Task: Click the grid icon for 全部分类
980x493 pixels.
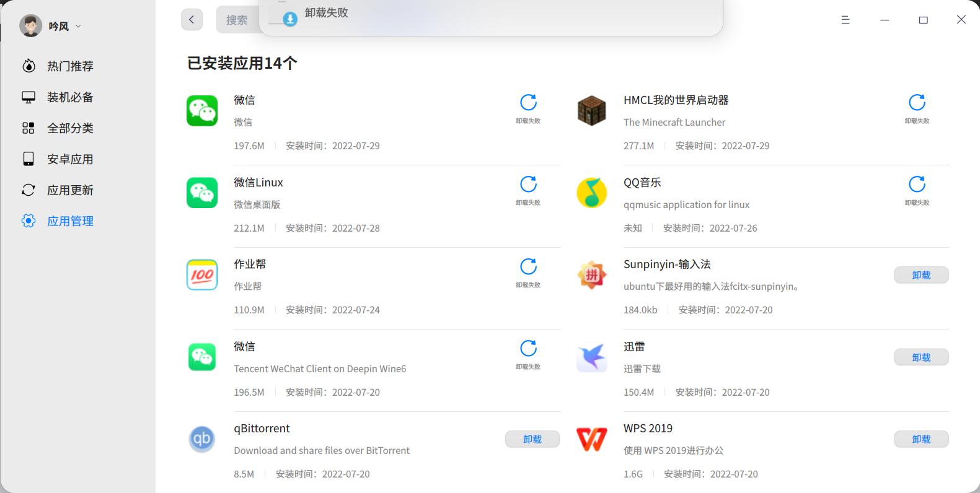Action: point(29,128)
